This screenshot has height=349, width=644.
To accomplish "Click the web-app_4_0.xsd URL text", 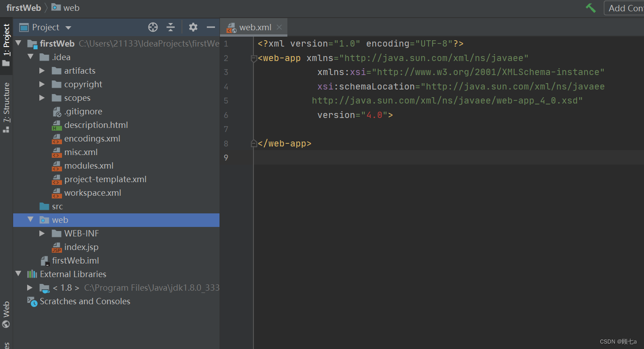I will (x=537, y=100).
